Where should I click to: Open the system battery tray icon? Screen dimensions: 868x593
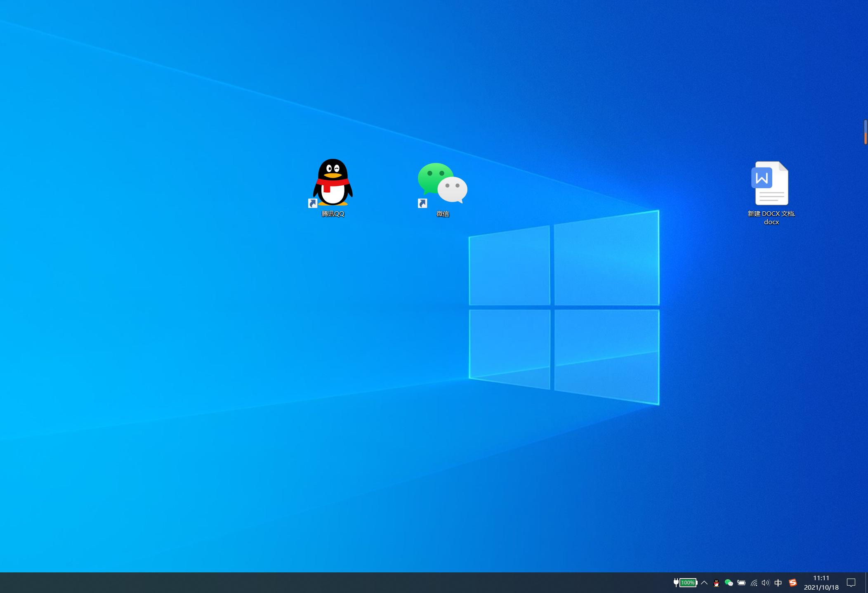tap(741, 583)
